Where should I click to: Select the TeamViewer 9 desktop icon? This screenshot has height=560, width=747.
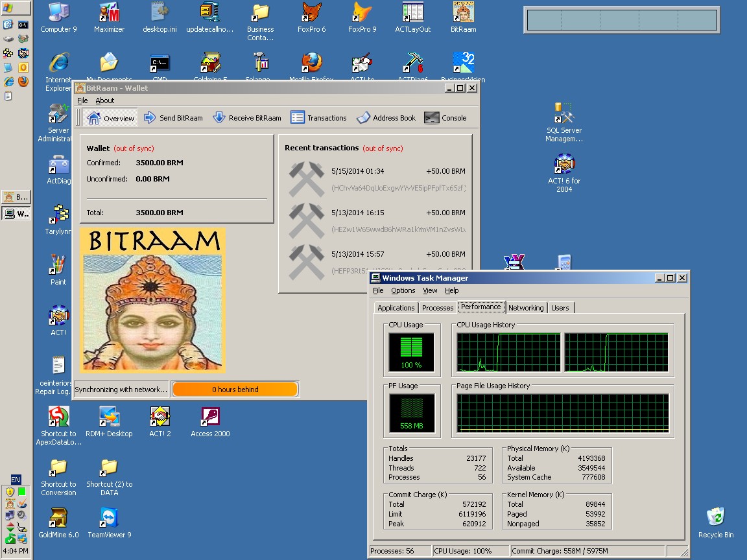[x=109, y=522]
